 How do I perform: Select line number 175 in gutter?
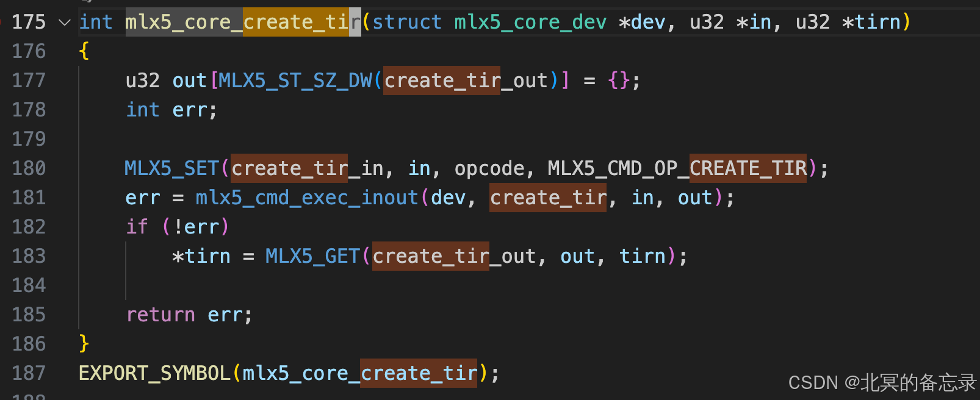pos(29,23)
